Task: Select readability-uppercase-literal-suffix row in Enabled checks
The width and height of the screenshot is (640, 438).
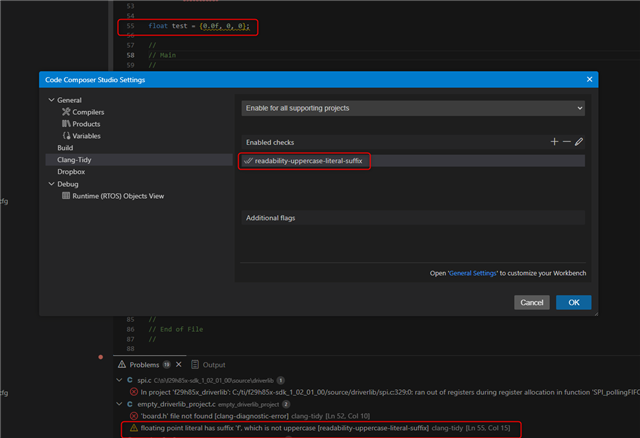Action: (413, 161)
